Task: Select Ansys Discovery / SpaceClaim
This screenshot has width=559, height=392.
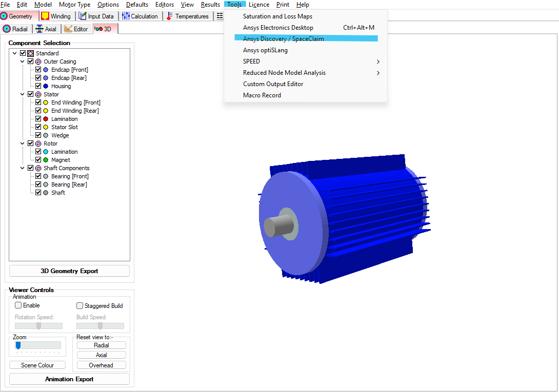Action: click(282, 38)
